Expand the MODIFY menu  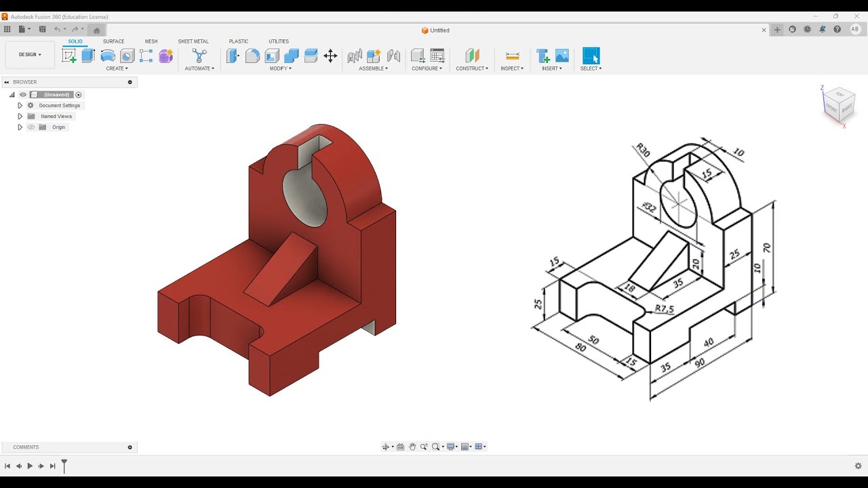click(x=281, y=68)
